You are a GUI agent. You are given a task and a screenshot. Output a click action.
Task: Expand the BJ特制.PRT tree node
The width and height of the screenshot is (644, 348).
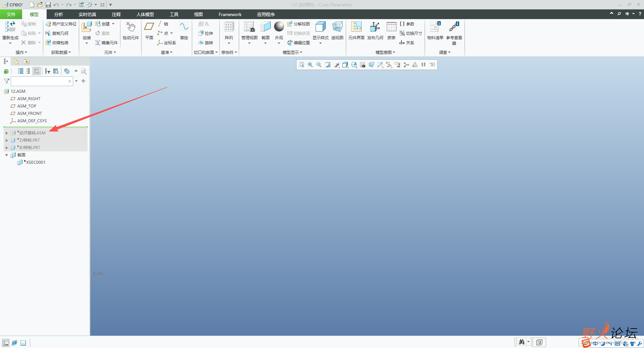[x=7, y=148]
